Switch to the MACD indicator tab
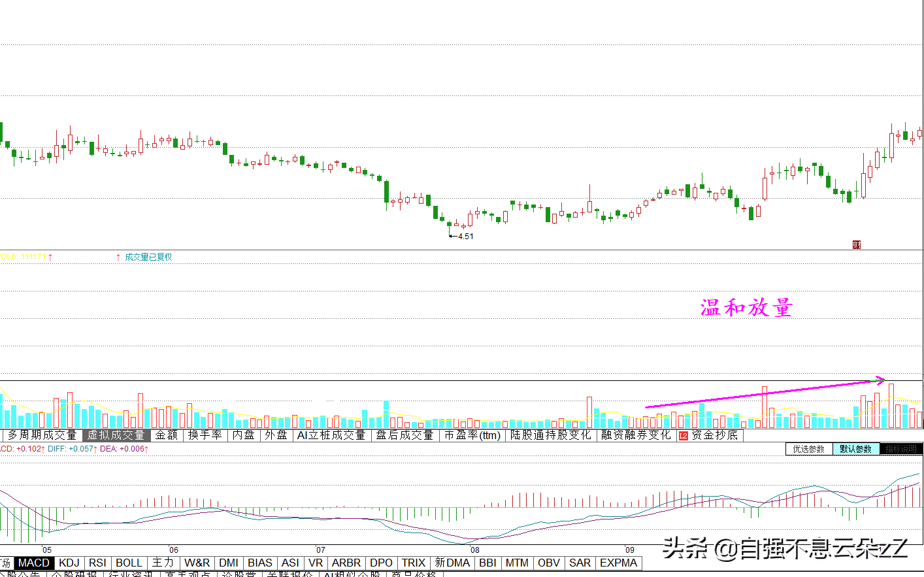The width and height of the screenshot is (924, 577). click(33, 563)
